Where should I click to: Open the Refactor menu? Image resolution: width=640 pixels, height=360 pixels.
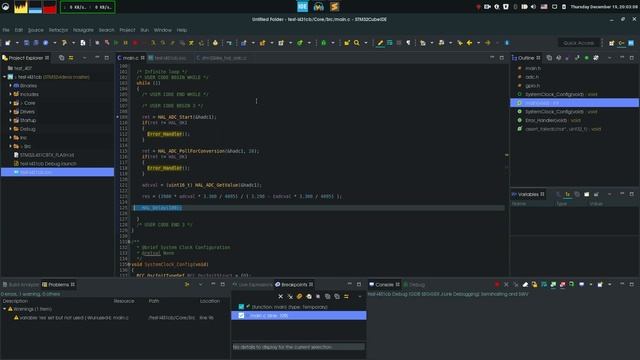(x=58, y=30)
